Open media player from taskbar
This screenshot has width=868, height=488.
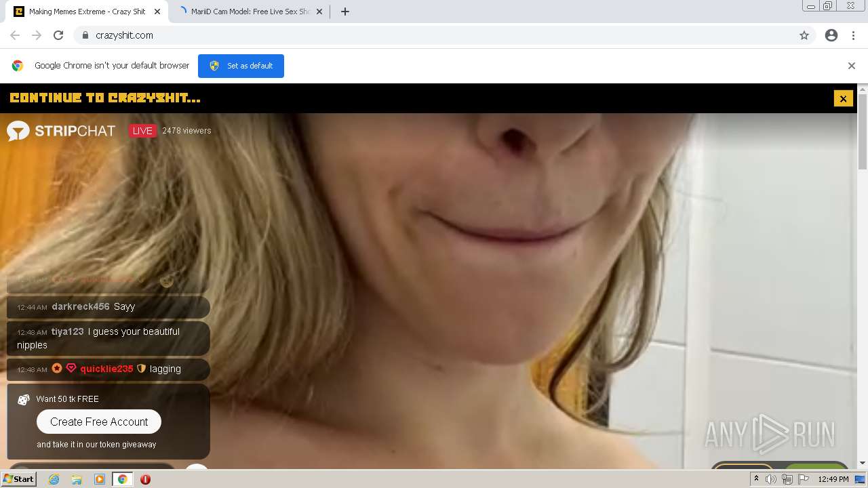100,479
